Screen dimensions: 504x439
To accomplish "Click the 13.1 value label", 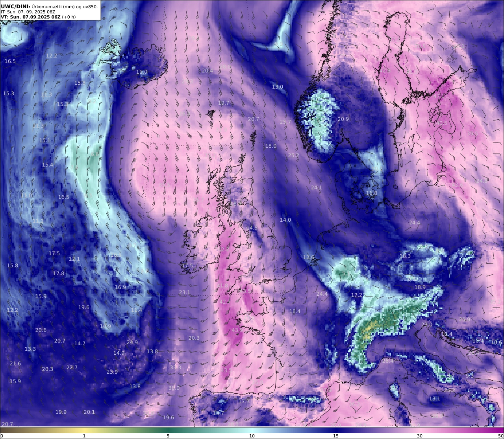I will click(435, 399).
